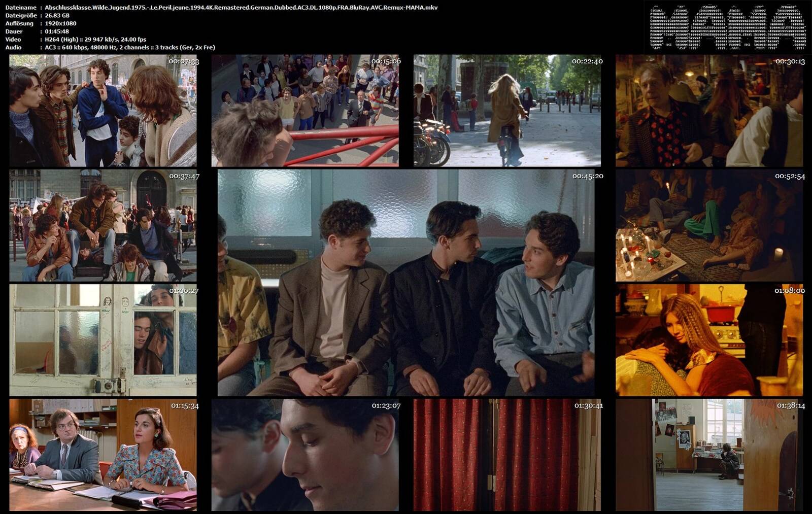Select the red curtain frame 01:30:41
This screenshot has height=514, width=812.
(507, 455)
